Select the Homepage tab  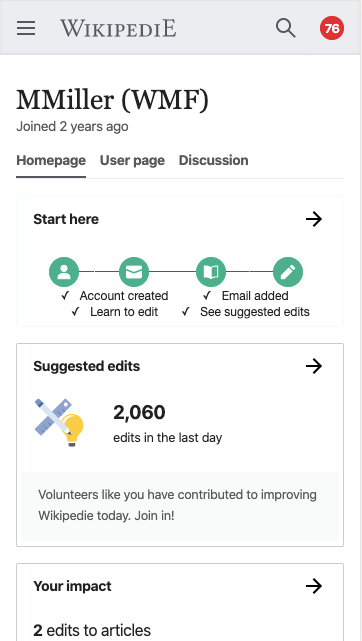(x=51, y=160)
